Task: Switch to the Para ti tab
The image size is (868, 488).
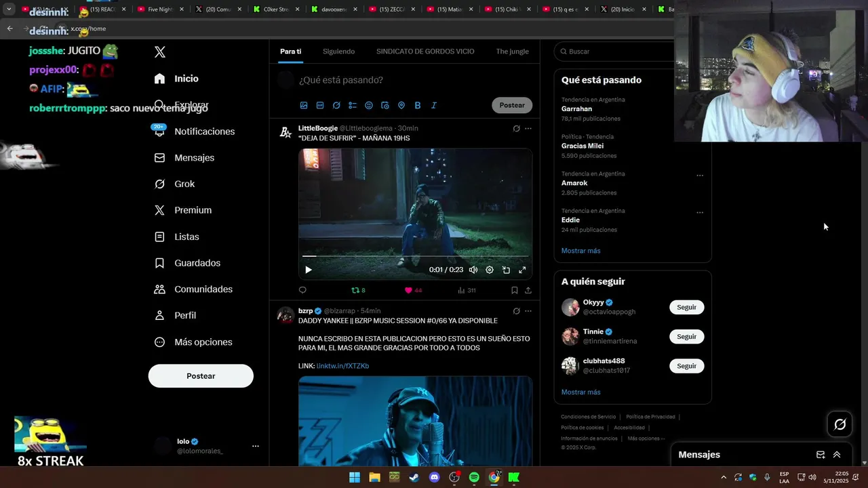Action: click(x=290, y=52)
